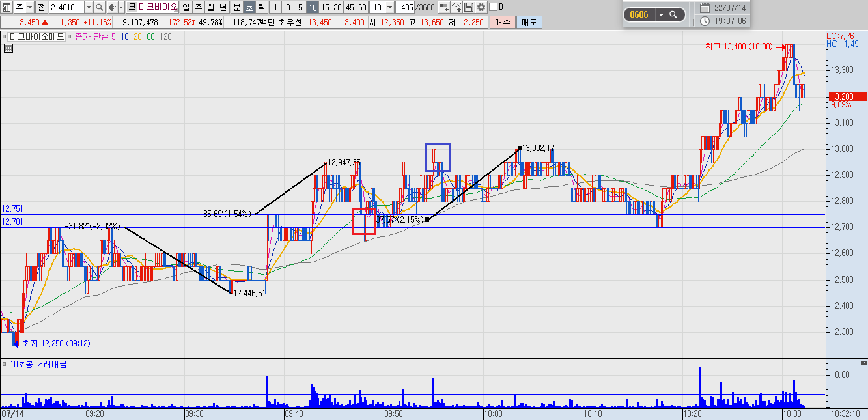Select interval button 45
Viewport: 868px width, 420px height.
coord(350,7)
